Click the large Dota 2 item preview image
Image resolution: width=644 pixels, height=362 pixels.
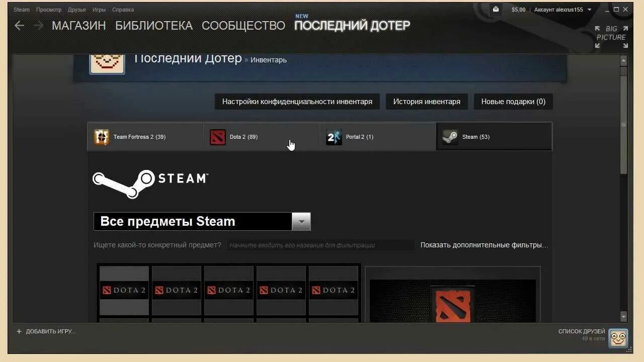(x=453, y=301)
